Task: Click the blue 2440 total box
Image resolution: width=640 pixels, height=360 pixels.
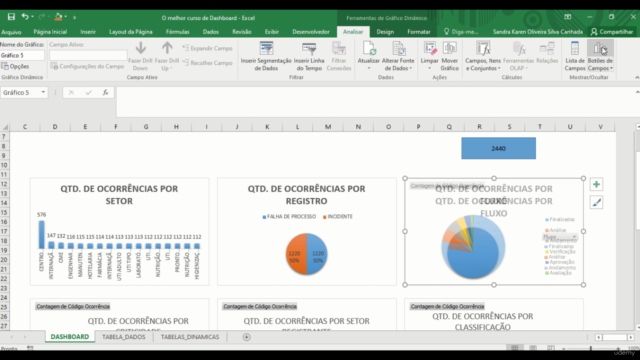Action: tap(498, 148)
